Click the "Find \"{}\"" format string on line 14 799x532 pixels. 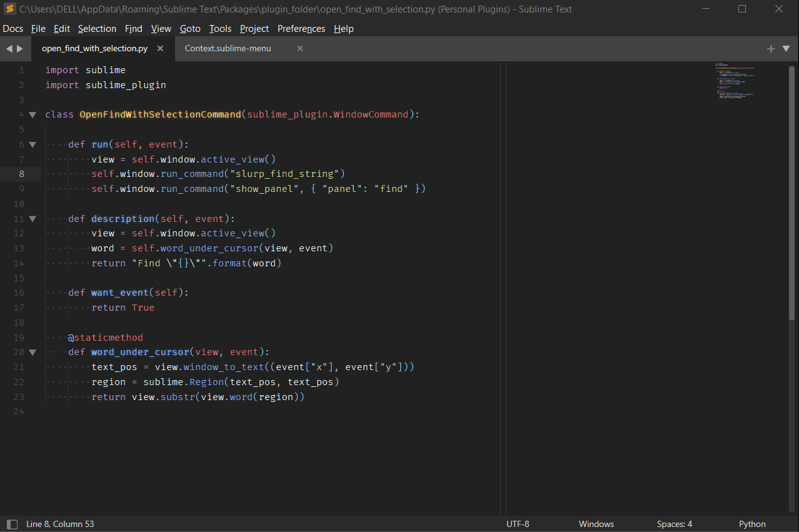click(x=169, y=263)
